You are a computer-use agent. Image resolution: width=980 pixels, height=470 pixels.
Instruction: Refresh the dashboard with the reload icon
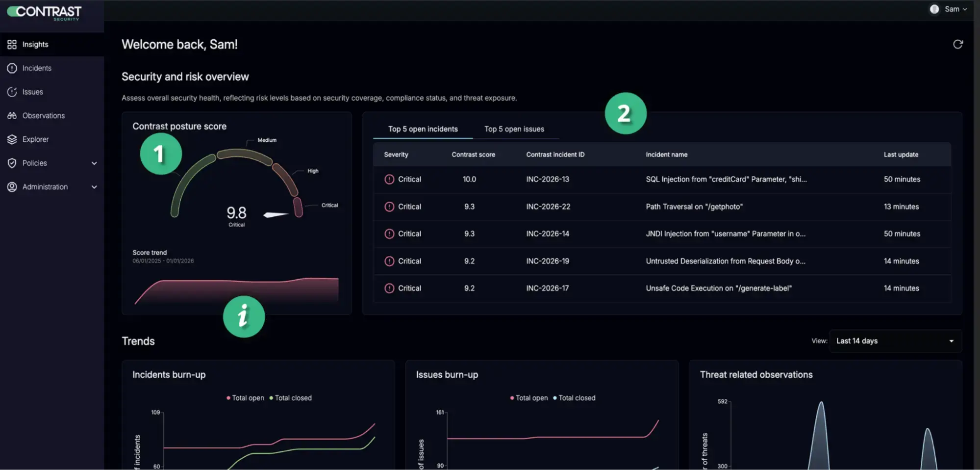957,45
